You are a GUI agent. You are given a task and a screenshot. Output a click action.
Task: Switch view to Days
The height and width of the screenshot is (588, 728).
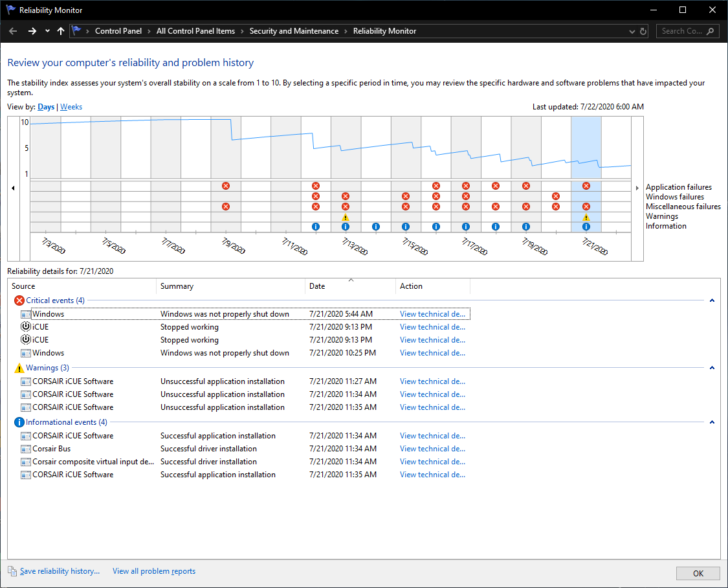(x=46, y=107)
